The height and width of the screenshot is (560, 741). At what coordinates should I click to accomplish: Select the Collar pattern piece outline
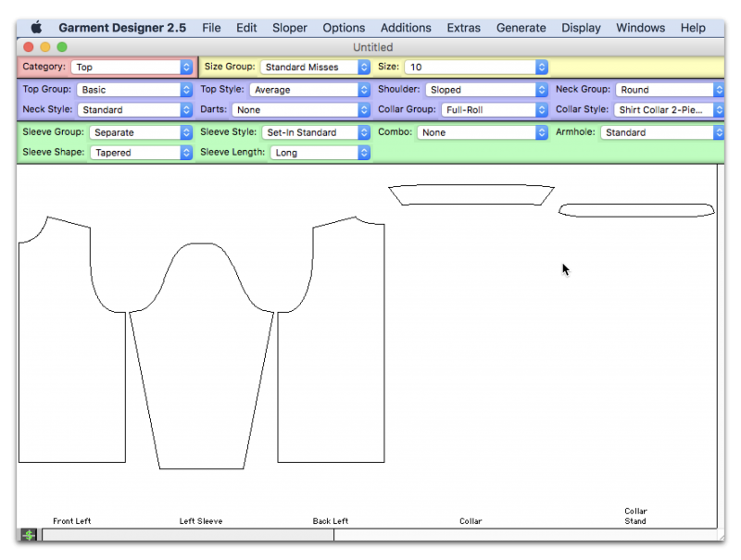(471, 195)
